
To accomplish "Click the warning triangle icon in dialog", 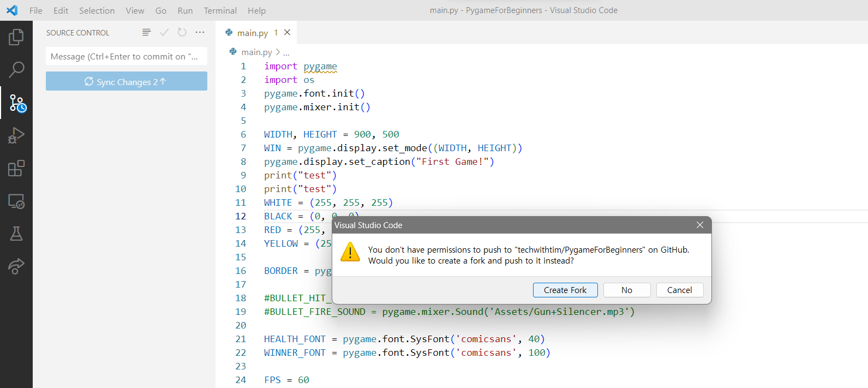I will click(x=350, y=252).
